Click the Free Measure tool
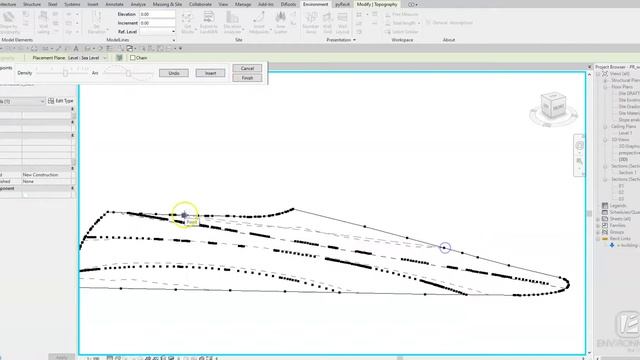Viewport: 640px width, 360px height. [402, 14]
